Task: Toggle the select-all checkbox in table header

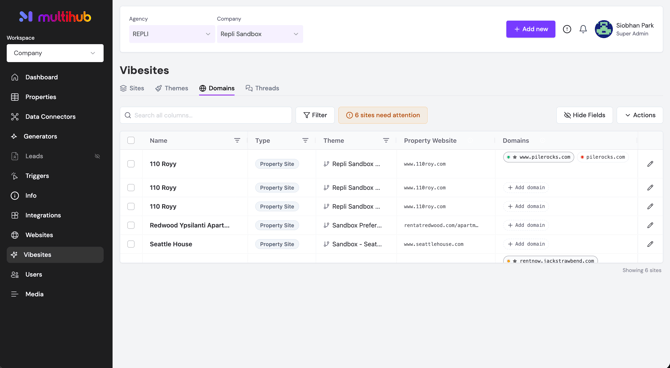Action: point(131,140)
